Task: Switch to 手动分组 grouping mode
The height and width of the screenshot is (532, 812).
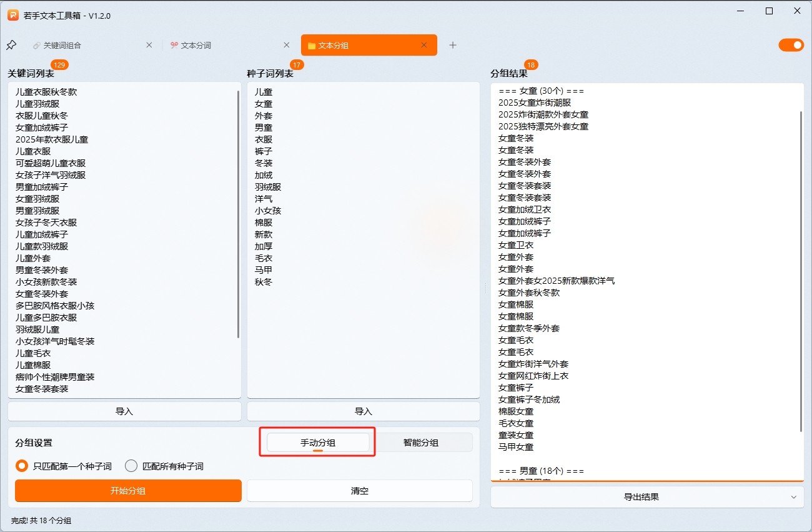Action: pyautogui.click(x=317, y=442)
